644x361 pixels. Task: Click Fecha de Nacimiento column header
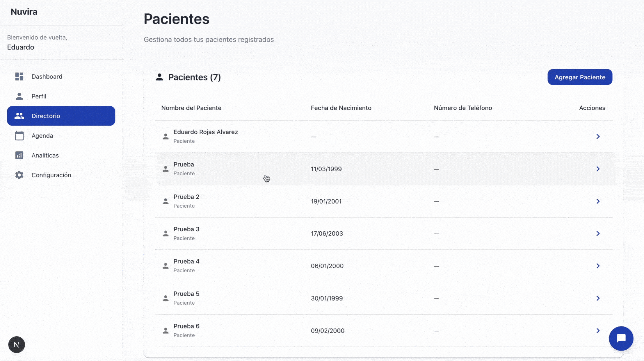click(x=341, y=108)
